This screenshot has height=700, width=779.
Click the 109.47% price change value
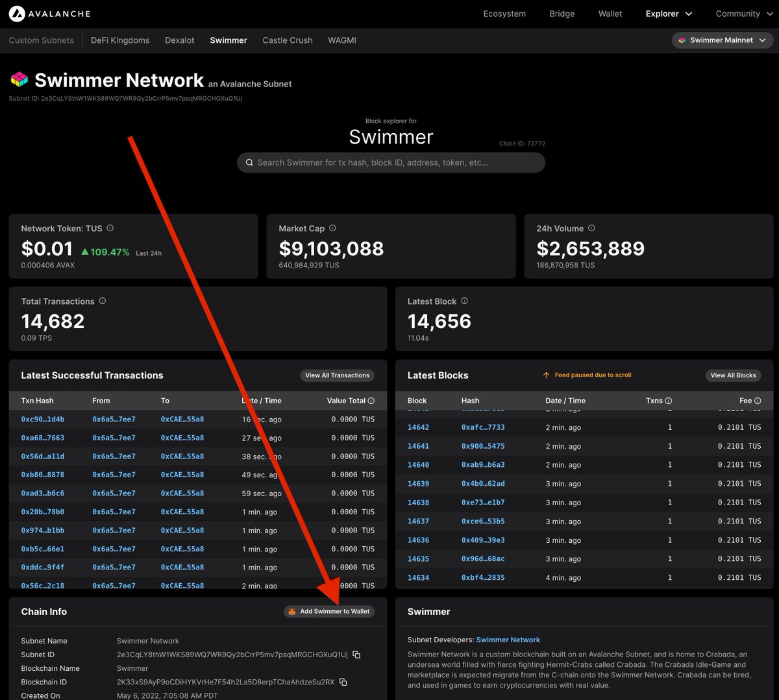[105, 252]
